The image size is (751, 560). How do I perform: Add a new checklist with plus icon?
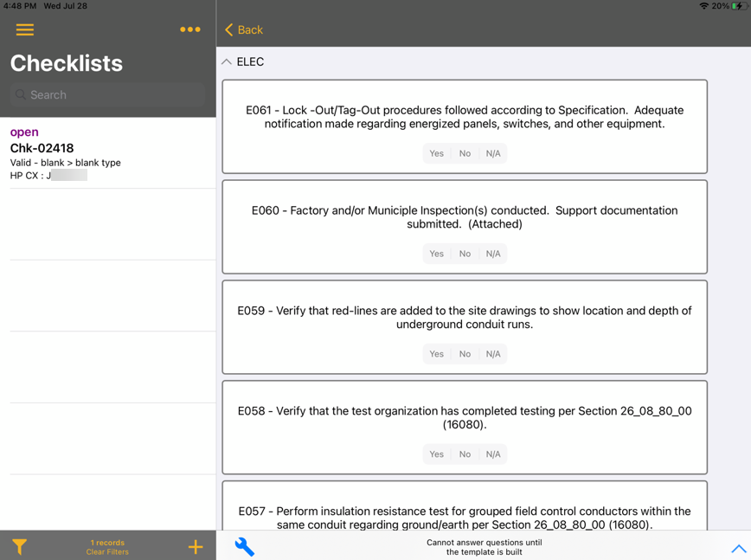coord(196,547)
